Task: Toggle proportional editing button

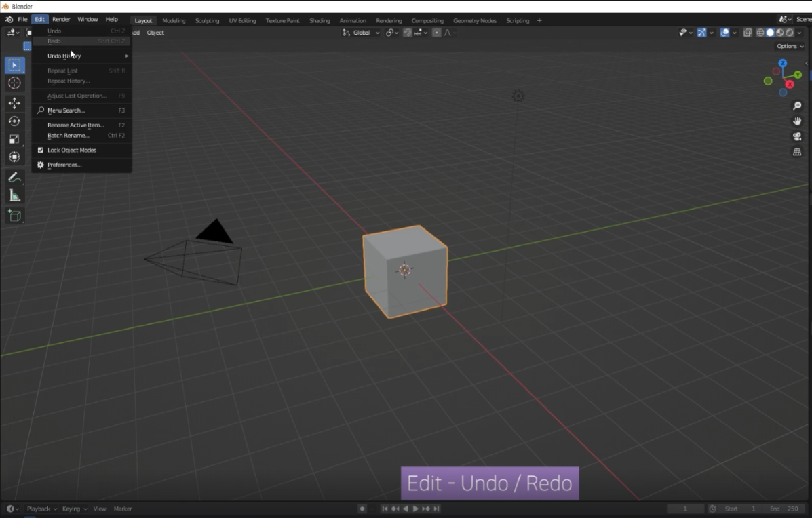Action: (x=437, y=33)
